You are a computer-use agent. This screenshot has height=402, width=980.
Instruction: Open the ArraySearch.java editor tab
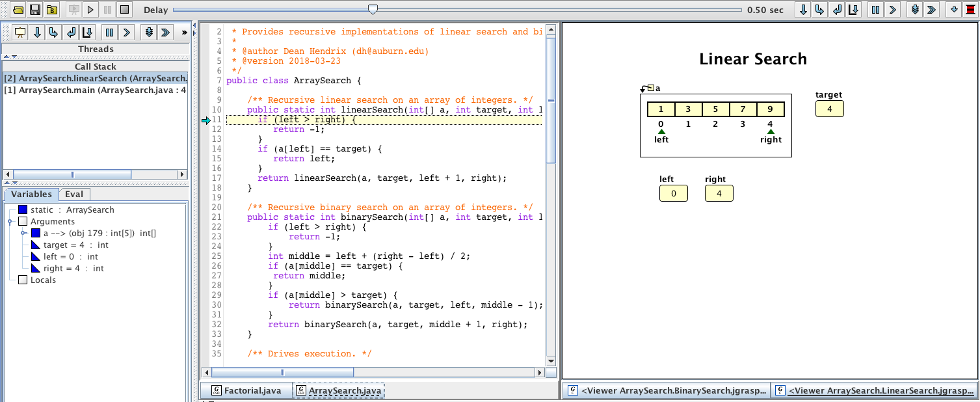pos(338,390)
